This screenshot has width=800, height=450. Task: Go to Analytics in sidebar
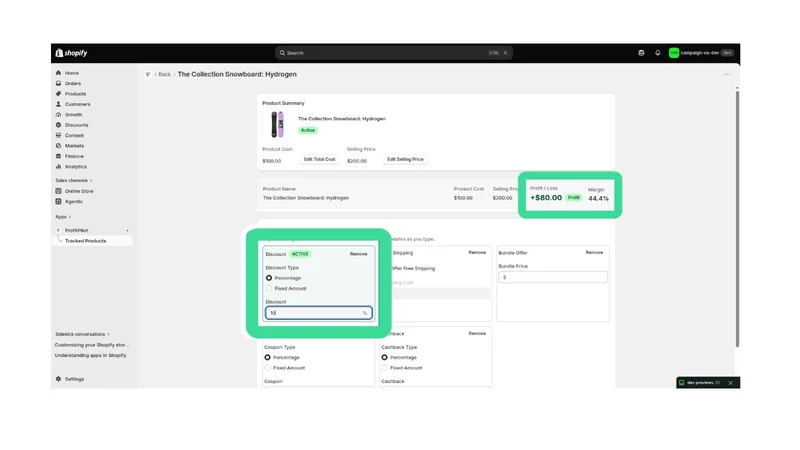[x=76, y=167]
